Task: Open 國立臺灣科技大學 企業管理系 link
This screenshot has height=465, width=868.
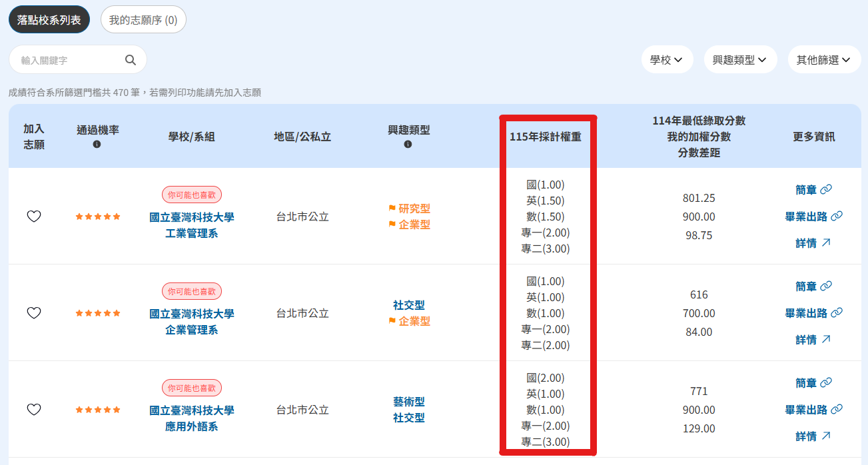Action: [x=192, y=322]
